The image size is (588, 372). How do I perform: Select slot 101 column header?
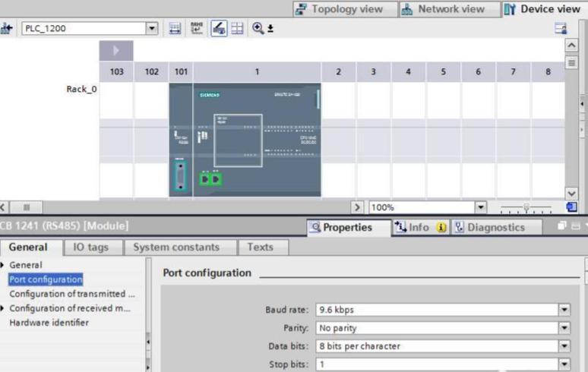click(x=181, y=71)
